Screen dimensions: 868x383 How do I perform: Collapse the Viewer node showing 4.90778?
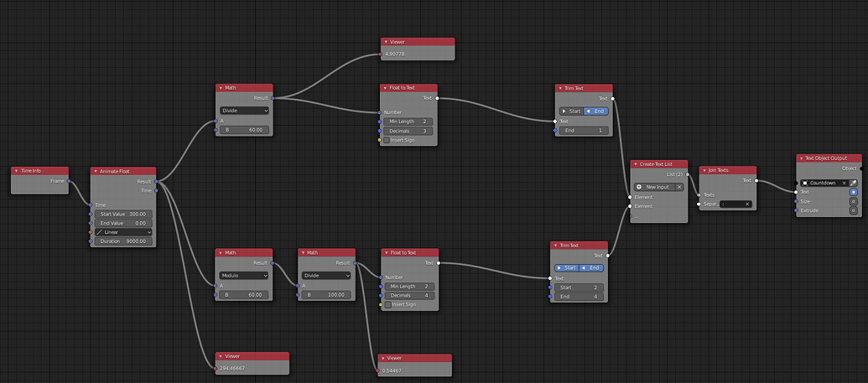point(386,42)
